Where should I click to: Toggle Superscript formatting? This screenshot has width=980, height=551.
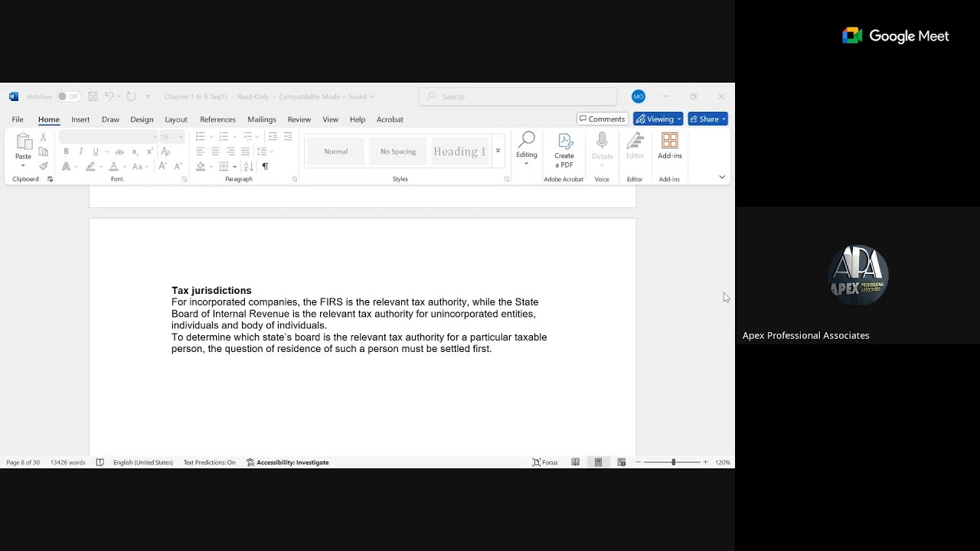(x=149, y=152)
